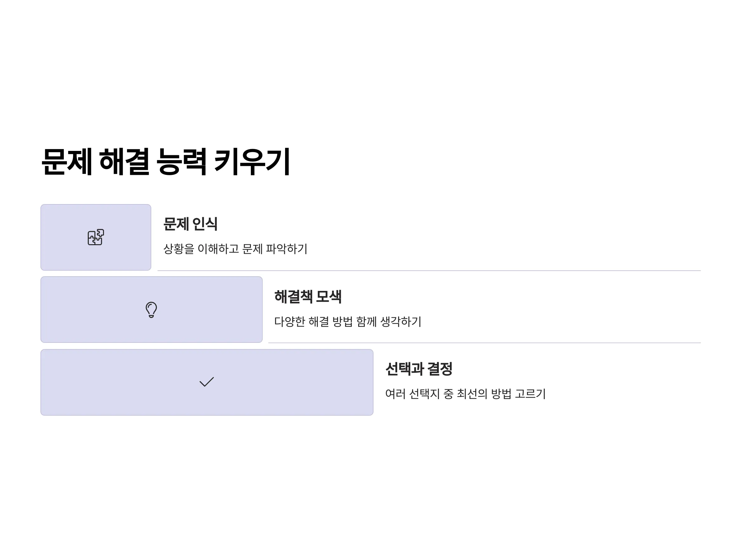Select the short lavender box with puzzle icon
The width and height of the screenshot is (747, 560).
point(96,237)
